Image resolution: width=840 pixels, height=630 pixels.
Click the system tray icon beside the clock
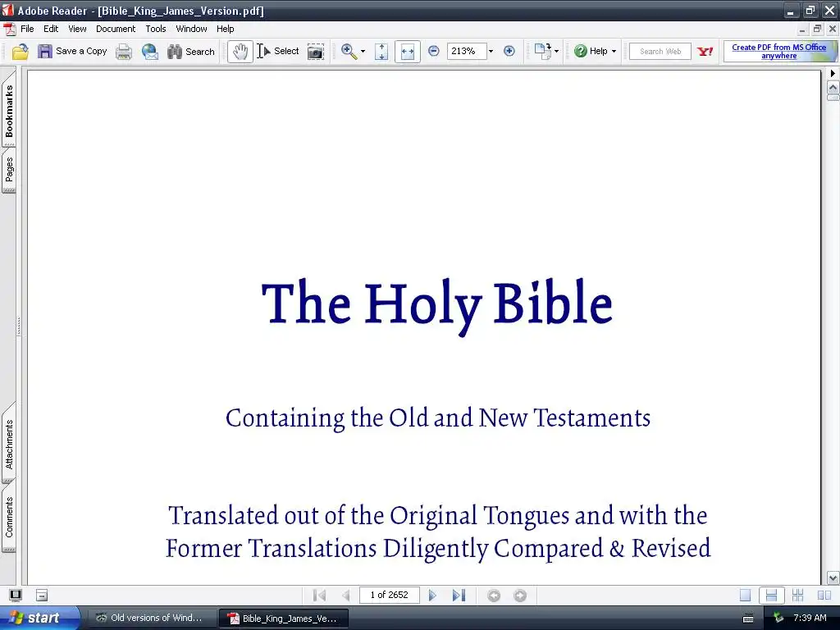click(778, 619)
